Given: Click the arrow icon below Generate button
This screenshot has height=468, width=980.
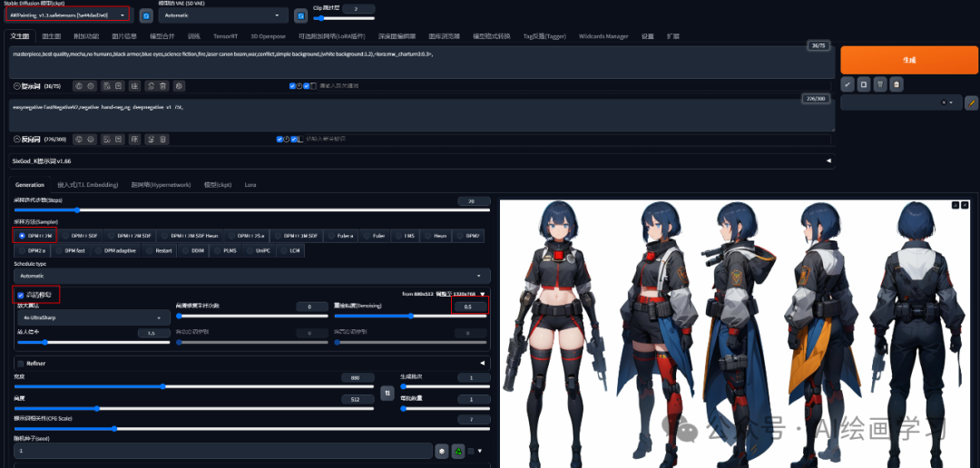Looking at the screenshot, I should (848, 84).
